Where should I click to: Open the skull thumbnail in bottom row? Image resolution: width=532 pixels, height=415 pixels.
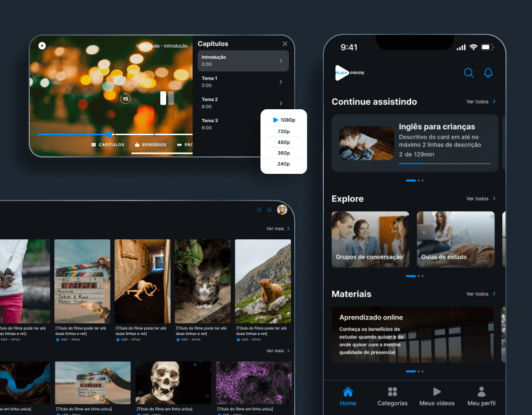pos(173,383)
